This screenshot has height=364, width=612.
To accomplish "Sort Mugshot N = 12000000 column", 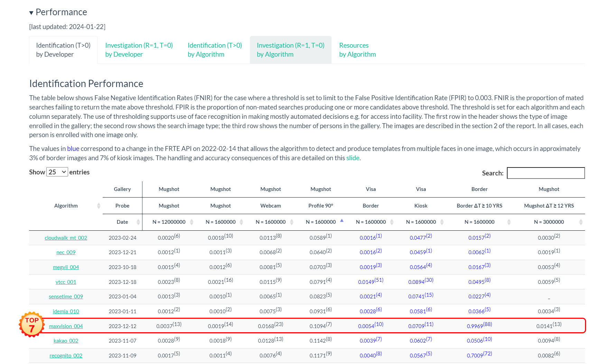I will pos(192,222).
